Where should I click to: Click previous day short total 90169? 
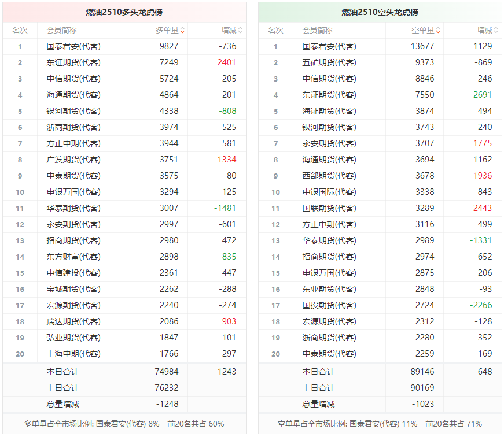click(x=422, y=388)
